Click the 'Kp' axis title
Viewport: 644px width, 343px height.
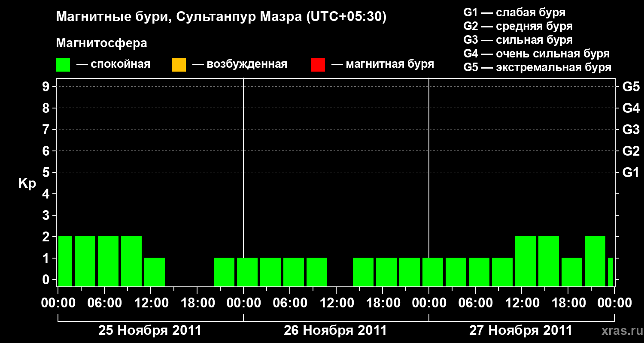[x=27, y=184]
